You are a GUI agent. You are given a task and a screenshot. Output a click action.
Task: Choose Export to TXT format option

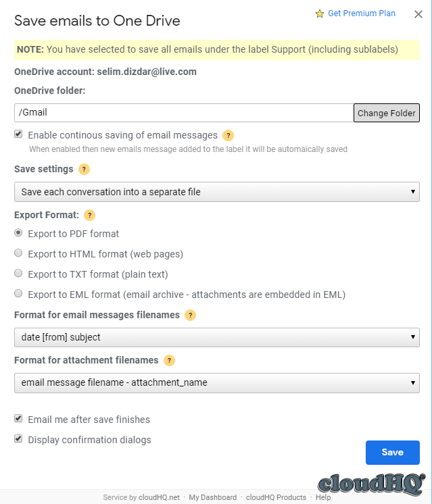pos(18,274)
